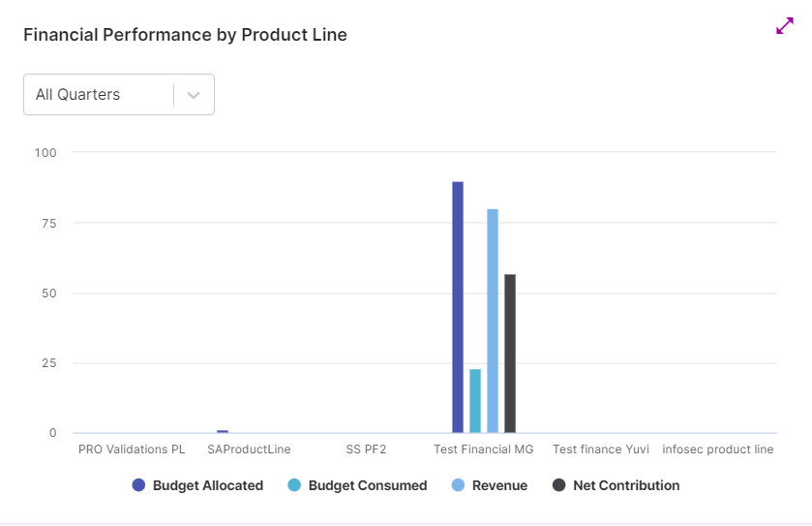Toggle the Budget Consumed legend item

367,485
